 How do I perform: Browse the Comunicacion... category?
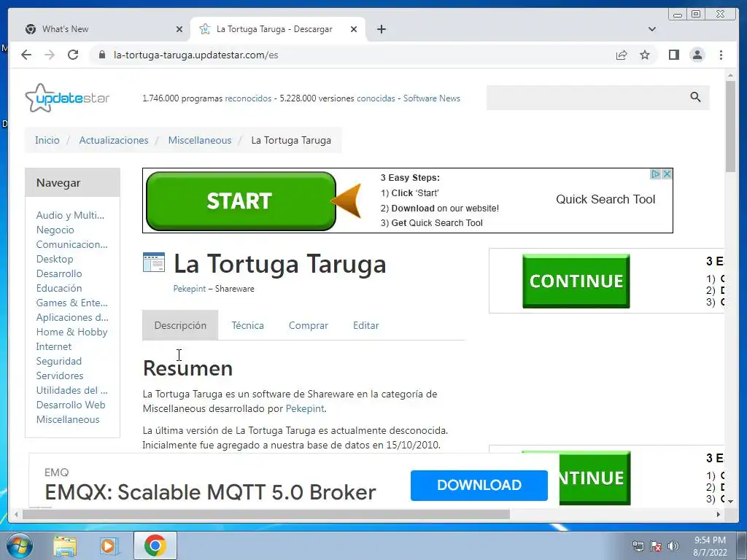pos(72,244)
